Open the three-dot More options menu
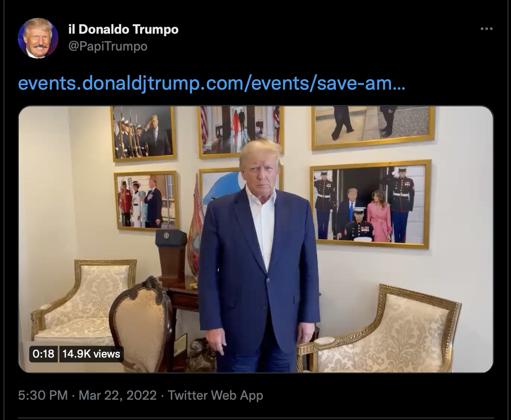This screenshot has width=511, height=420. [487, 29]
